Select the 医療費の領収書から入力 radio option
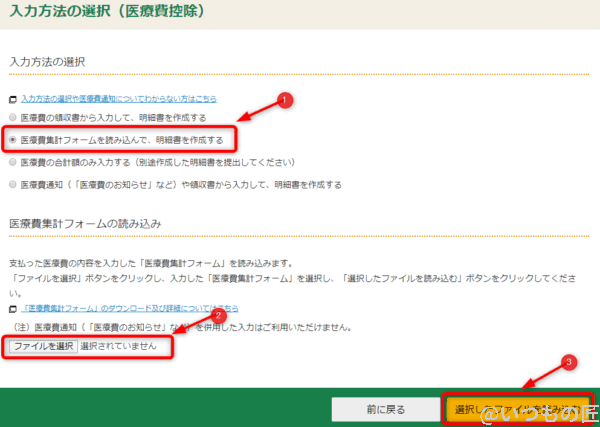 pyautogui.click(x=12, y=118)
